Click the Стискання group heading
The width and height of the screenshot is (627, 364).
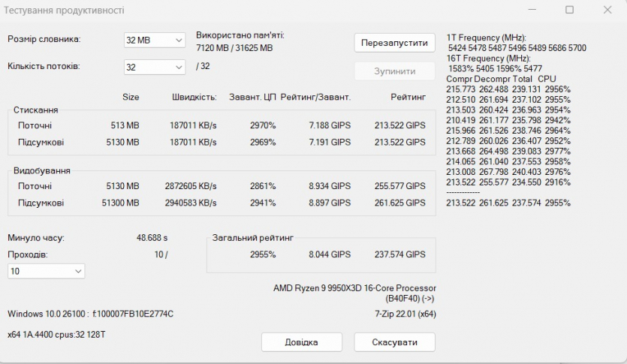[x=36, y=110]
